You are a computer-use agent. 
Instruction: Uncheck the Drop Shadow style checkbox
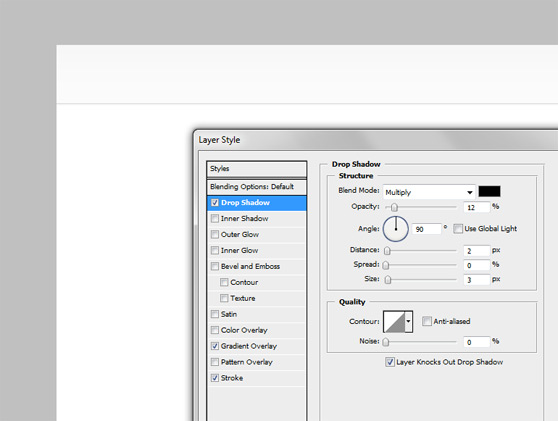pyautogui.click(x=215, y=202)
